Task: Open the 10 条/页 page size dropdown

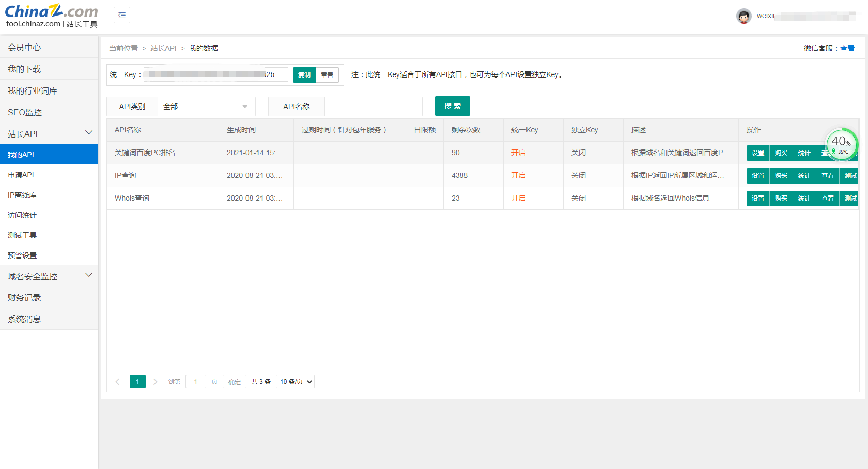Action: pos(296,382)
